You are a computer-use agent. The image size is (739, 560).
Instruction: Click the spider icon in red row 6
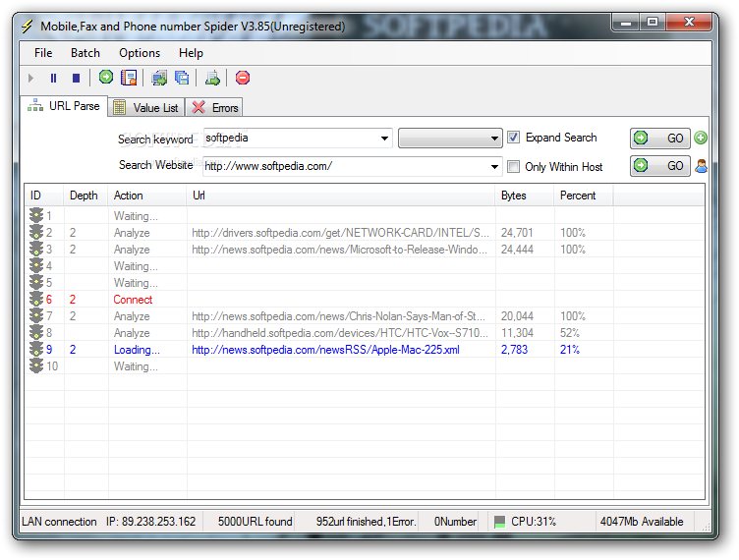click(36, 300)
